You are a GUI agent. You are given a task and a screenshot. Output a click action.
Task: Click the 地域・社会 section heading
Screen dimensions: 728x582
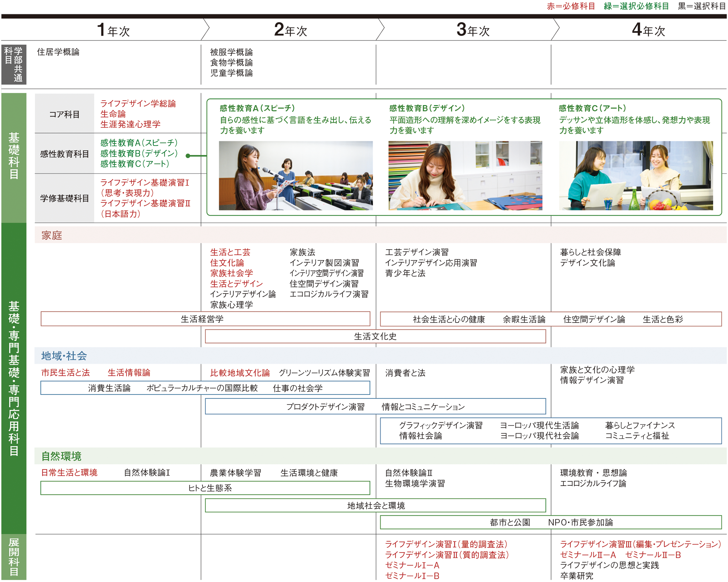[x=64, y=355]
